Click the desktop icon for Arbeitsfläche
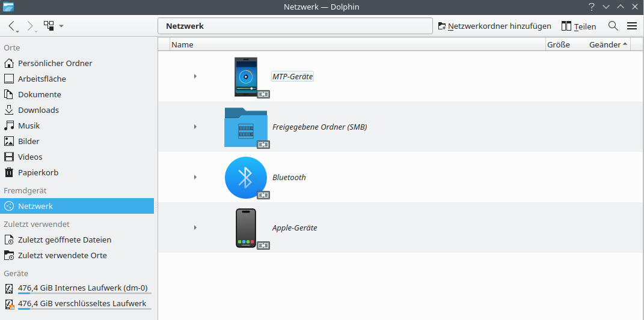The image size is (644, 320). click(9, 79)
